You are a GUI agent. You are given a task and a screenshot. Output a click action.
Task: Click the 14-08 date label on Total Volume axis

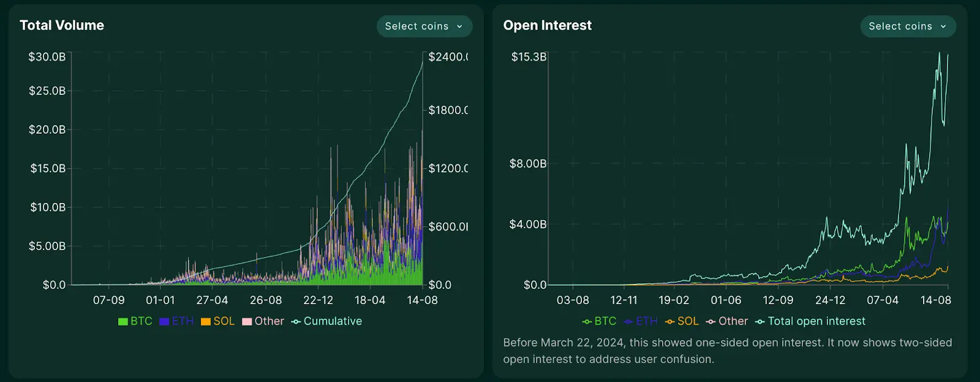[423, 300]
